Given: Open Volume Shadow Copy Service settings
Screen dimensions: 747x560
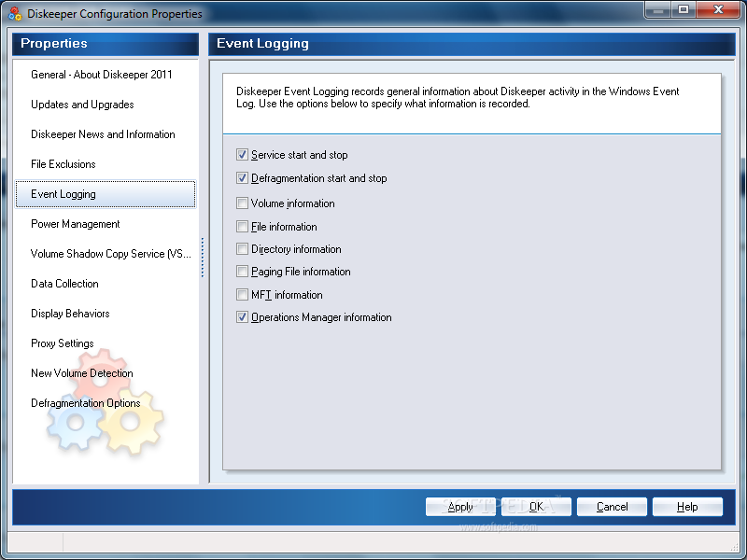Looking at the screenshot, I should 106,254.
